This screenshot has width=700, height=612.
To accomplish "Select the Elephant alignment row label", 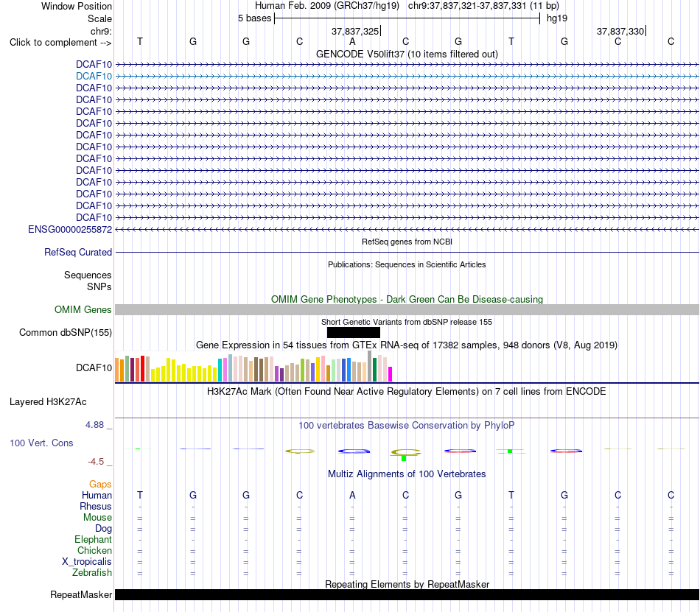I will click(93, 540).
